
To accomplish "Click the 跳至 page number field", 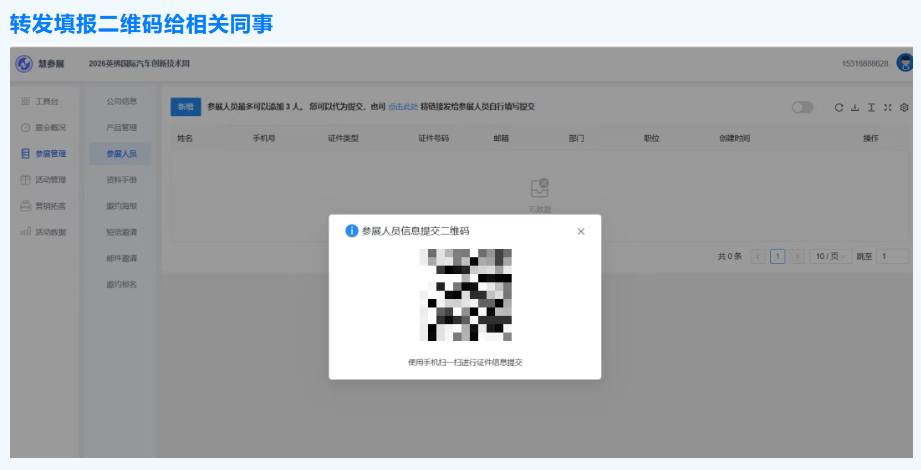I will coord(892,257).
